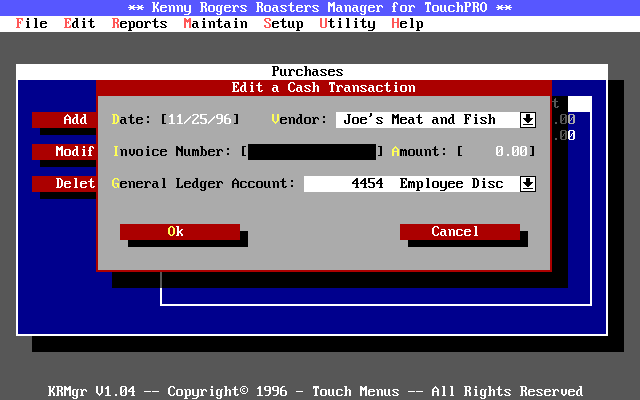Viewport: 640px width, 400px height.
Task: Click the Vendor label
Action: point(299,120)
